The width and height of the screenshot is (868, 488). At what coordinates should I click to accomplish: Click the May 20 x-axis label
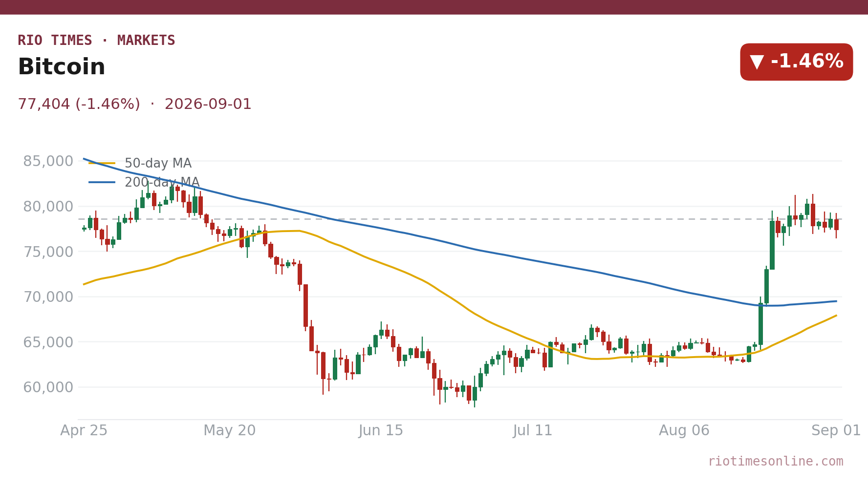point(230,431)
